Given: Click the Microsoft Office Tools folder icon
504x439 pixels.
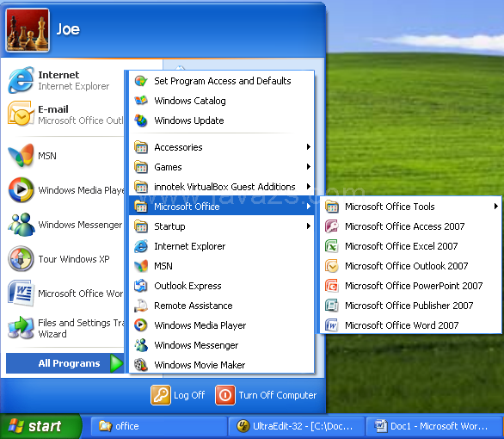Looking at the screenshot, I should tap(332, 207).
